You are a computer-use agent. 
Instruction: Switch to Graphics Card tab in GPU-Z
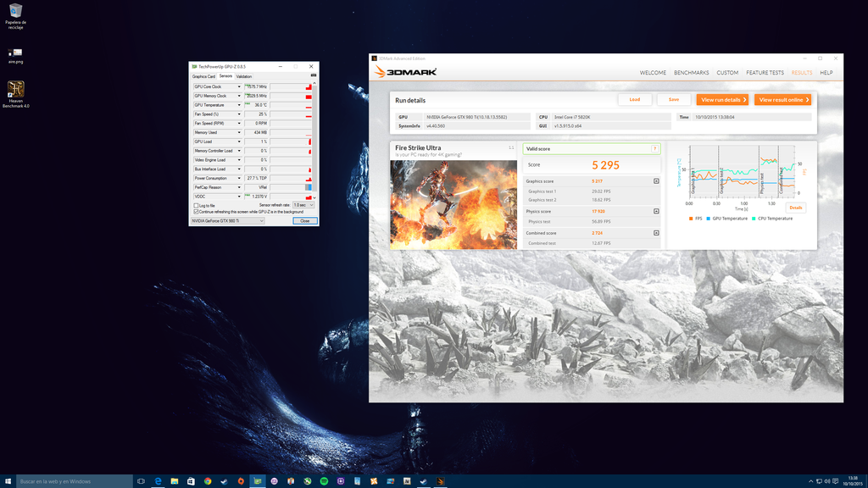203,76
